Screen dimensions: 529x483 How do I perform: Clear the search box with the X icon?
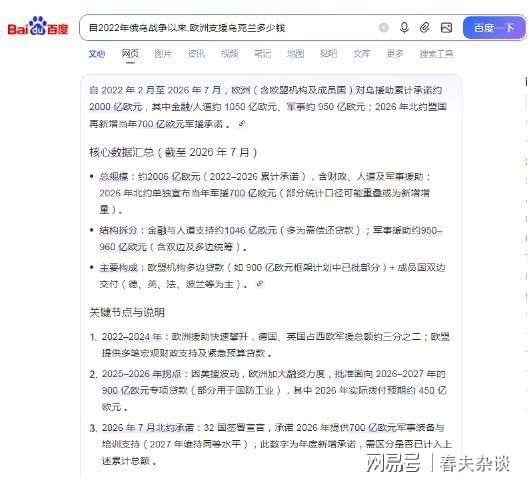(384, 28)
